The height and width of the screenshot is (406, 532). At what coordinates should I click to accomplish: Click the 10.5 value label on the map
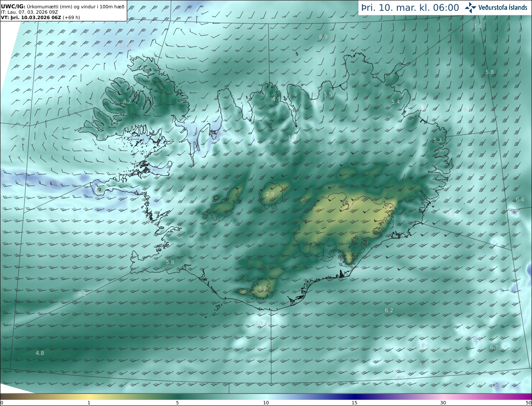pos(423,346)
